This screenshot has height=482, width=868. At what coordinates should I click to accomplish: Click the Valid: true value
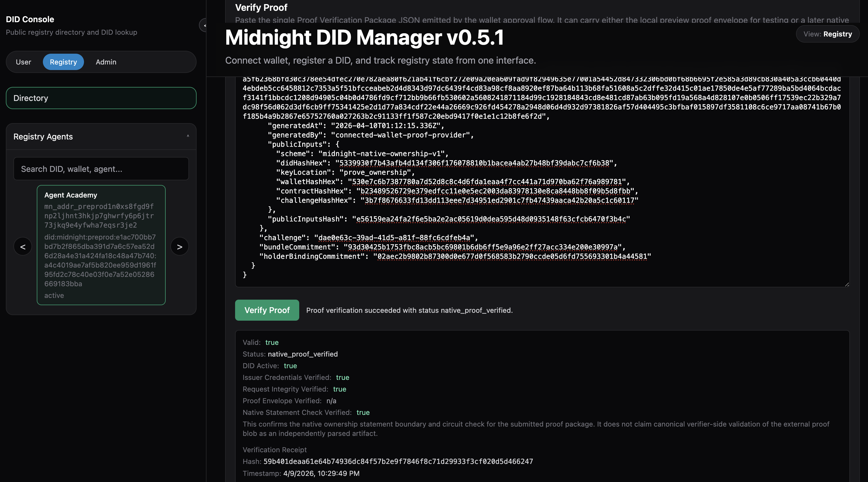pyautogui.click(x=272, y=343)
